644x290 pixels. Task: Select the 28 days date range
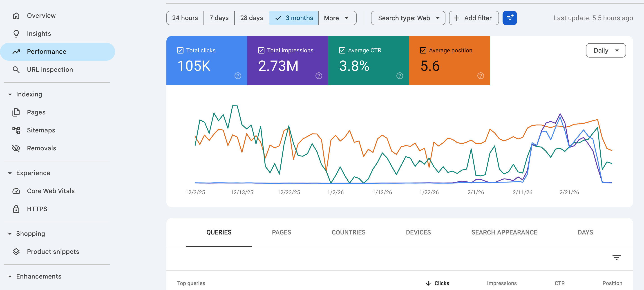(x=251, y=18)
